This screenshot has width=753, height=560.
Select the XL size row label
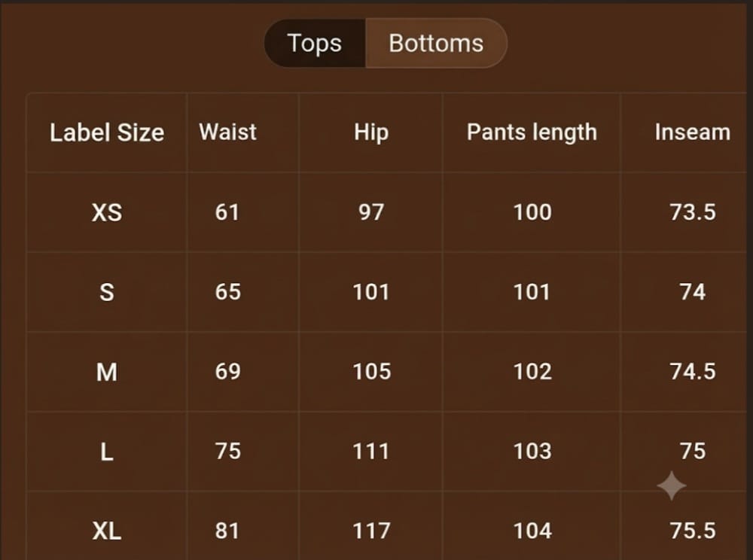[x=107, y=531]
